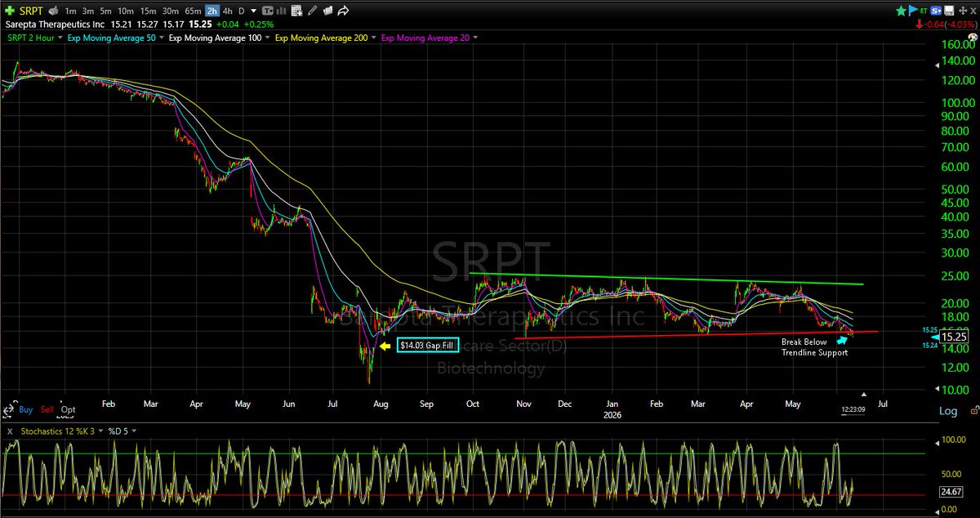Select the 3m timeframe

coord(88,11)
